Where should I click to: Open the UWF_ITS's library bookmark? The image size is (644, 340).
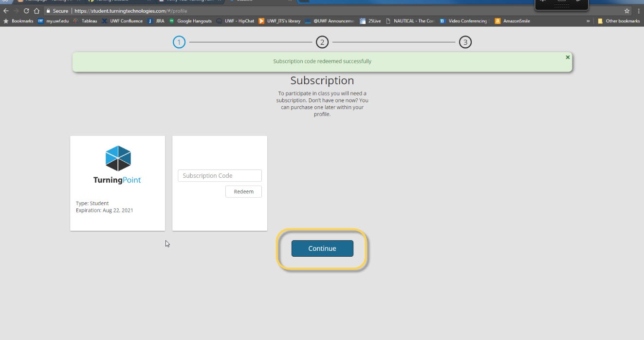tap(279, 21)
